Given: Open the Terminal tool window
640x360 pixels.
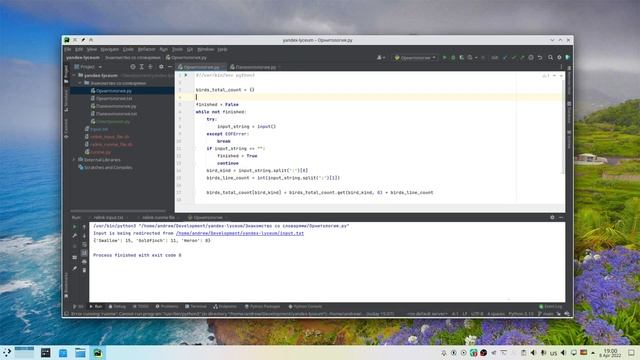Looking at the screenshot, I should tap(196, 307).
